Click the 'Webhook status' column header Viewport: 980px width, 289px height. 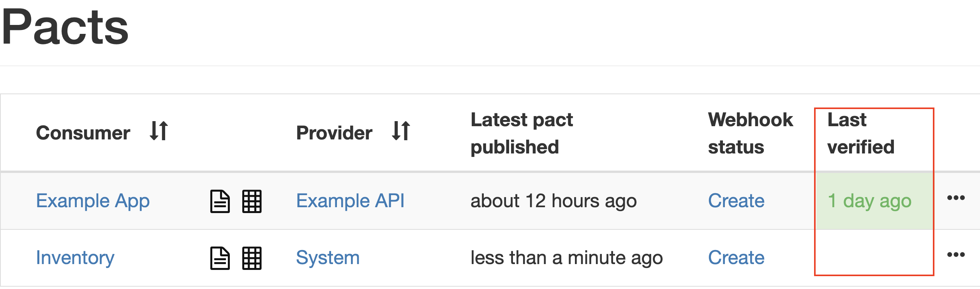750,133
